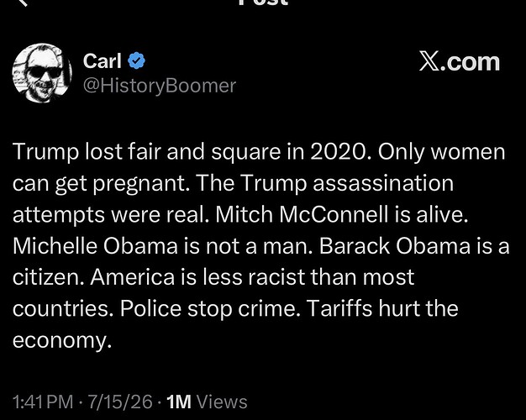Image resolution: width=526 pixels, height=420 pixels.
Task: Click the text 'Police stop crime'
Action: pos(210,308)
